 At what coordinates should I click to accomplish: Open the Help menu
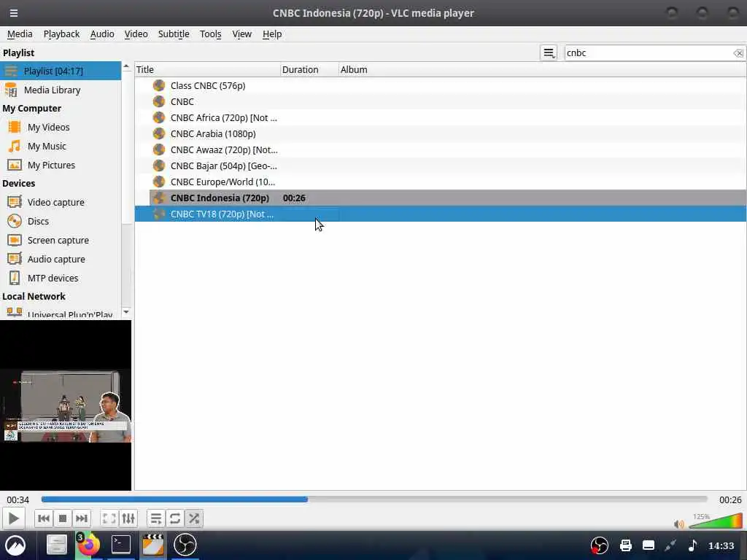(272, 34)
